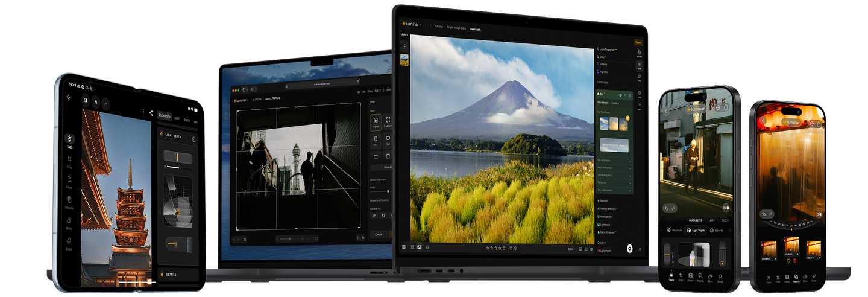Open the Water Enhancer tool

[x=606, y=231]
